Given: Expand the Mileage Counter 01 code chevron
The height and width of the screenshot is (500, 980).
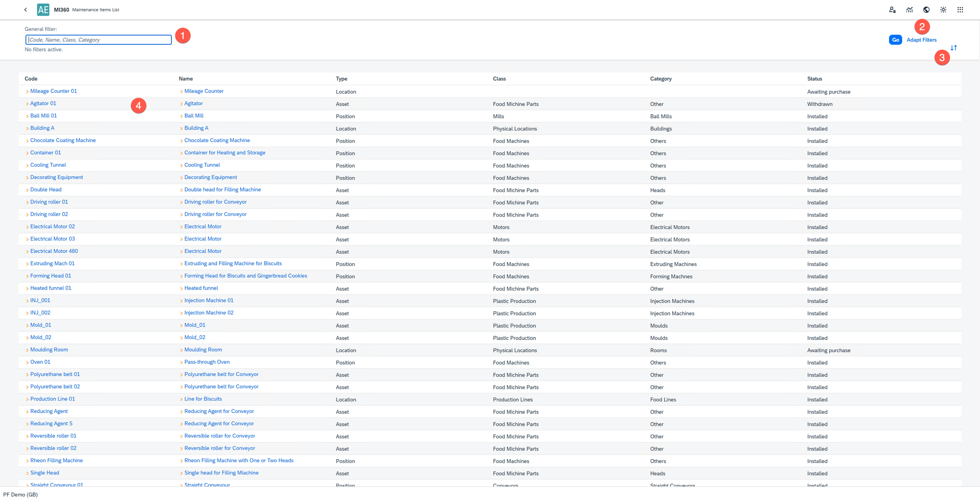Looking at the screenshot, I should point(27,92).
